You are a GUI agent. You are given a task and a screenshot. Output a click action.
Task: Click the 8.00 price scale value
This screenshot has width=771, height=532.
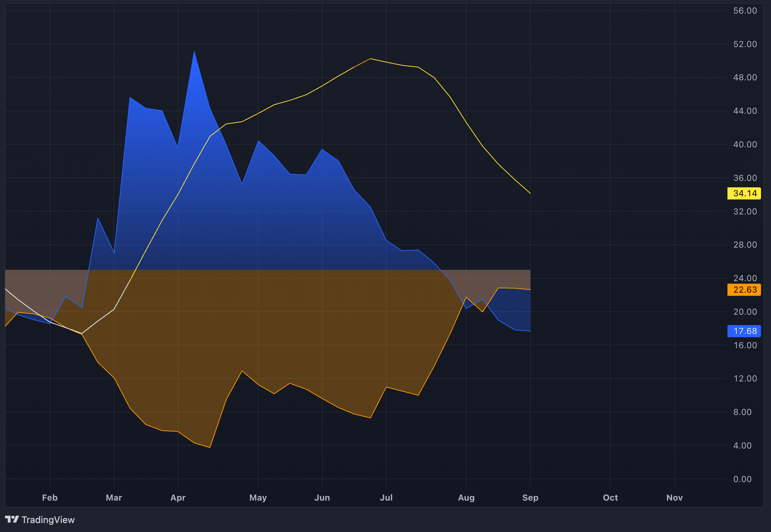pyautogui.click(x=742, y=412)
